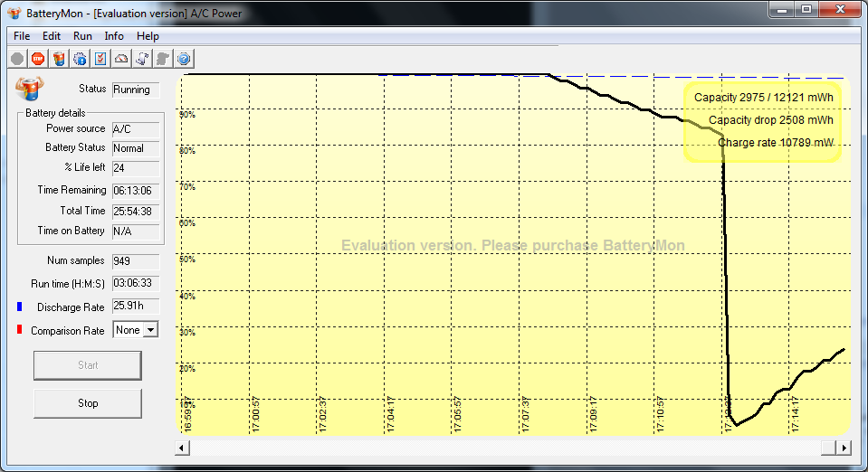The image size is (868, 472).
Task: Click the graph scrollbar right arrow
Action: click(844, 448)
